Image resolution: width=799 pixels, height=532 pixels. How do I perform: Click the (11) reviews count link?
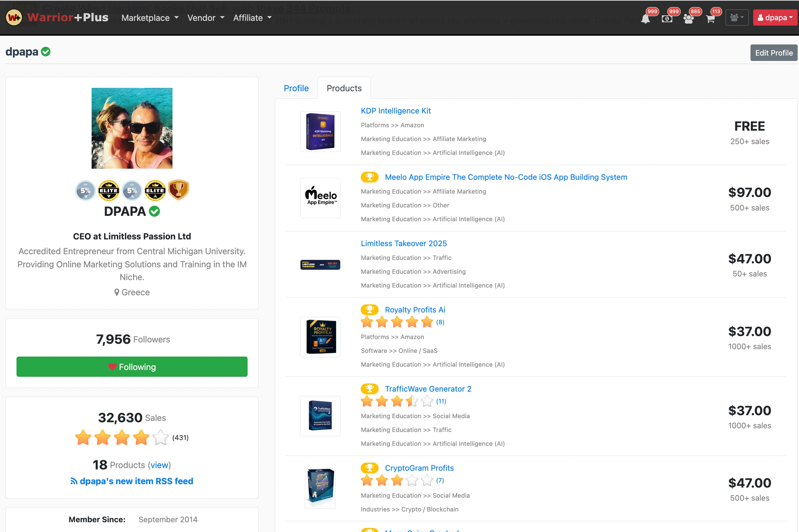(441, 401)
